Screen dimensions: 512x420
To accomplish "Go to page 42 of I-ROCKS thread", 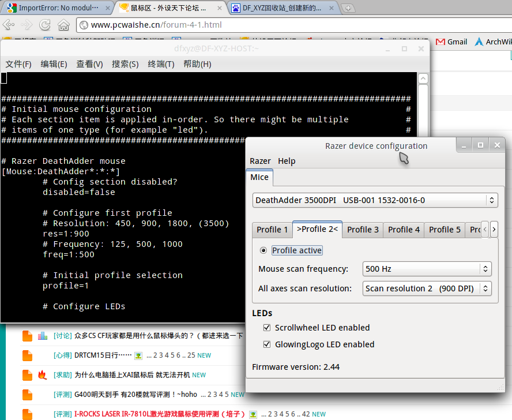I will pyautogui.click(x=306, y=414).
